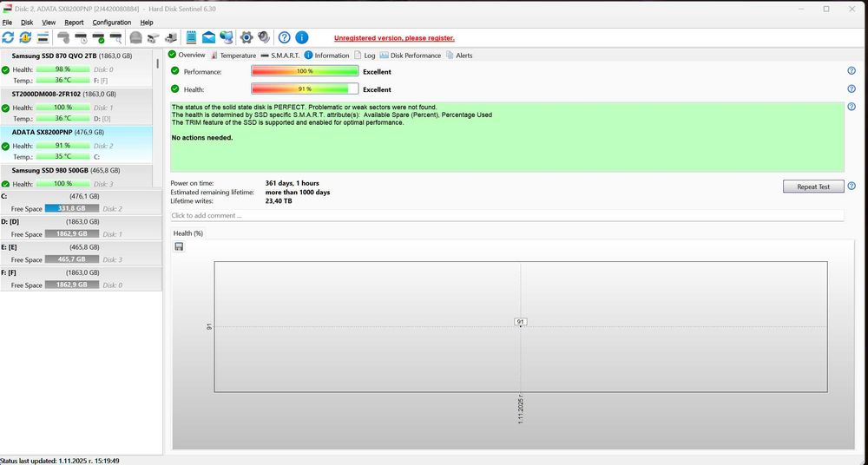
Task: Switch to the Information tab
Action: (x=326, y=56)
